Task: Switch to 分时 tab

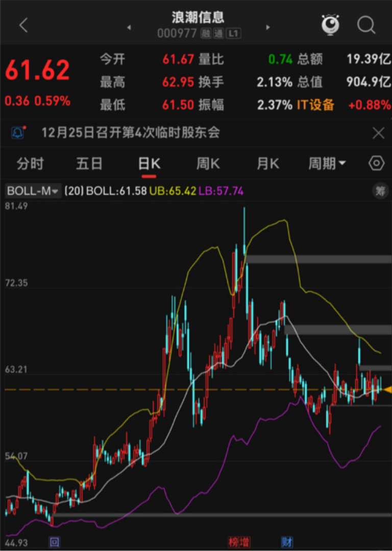Action: pos(30,164)
